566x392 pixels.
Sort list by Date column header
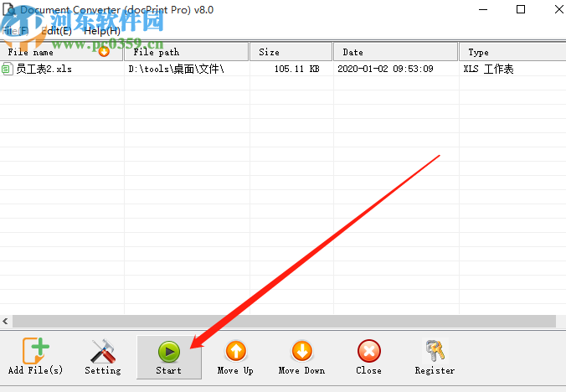395,52
